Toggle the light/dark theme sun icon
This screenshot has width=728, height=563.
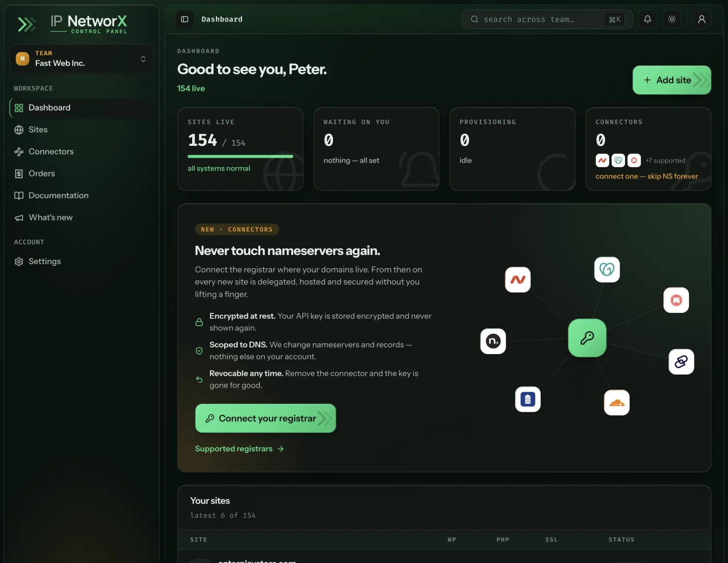coord(672,19)
